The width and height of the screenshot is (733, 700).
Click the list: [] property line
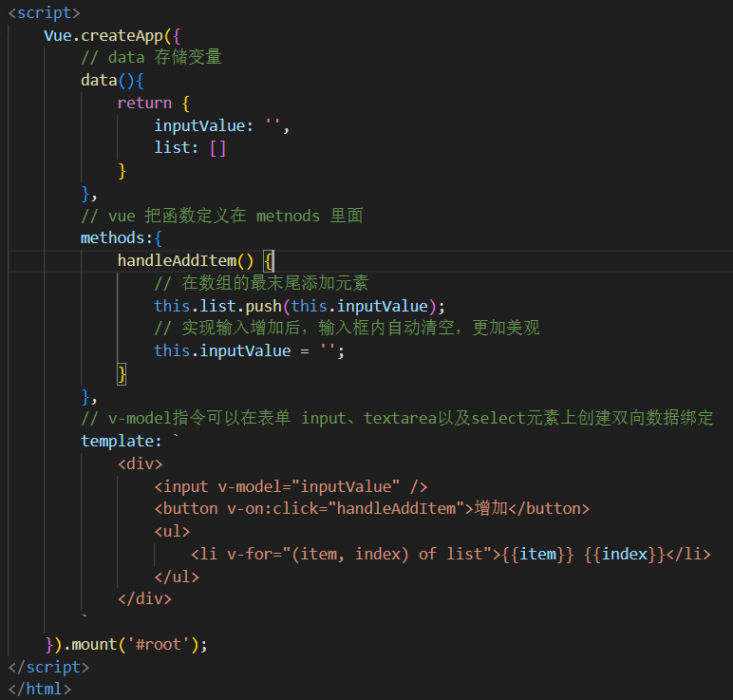click(x=190, y=148)
